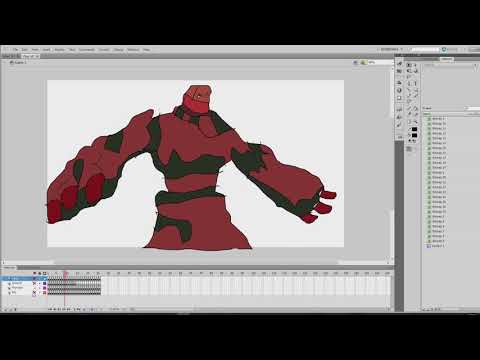The image size is (480, 360).
Task: Click the Delete layer trash icon
Action: pos(15,309)
